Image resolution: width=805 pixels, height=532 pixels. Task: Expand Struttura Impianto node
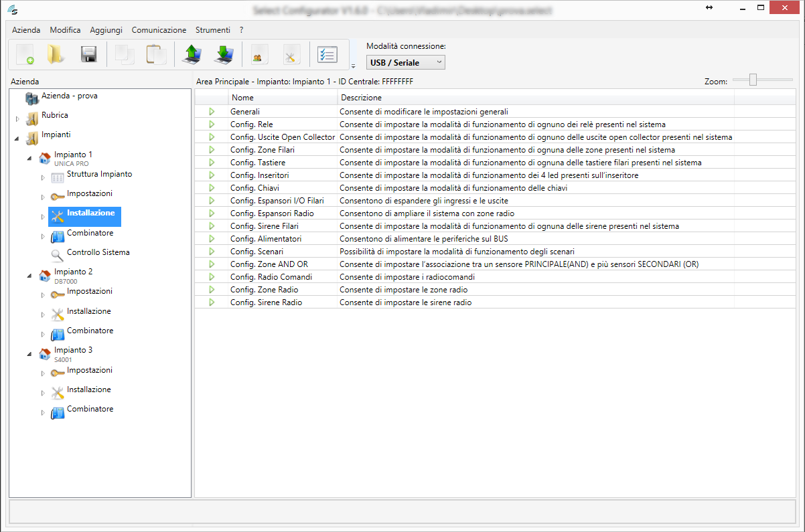[43, 178]
